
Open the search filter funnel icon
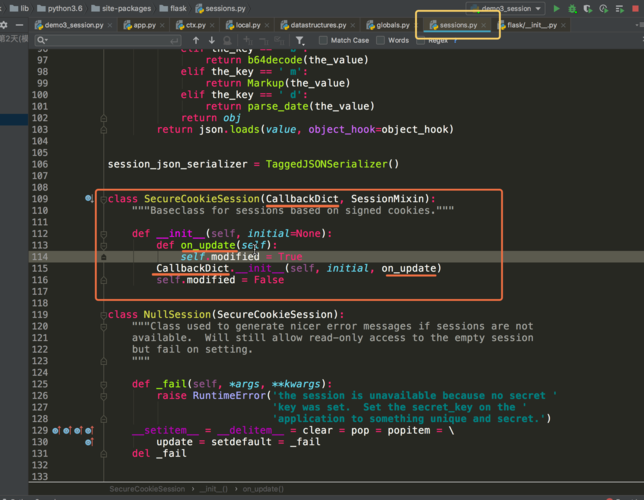[x=300, y=40]
